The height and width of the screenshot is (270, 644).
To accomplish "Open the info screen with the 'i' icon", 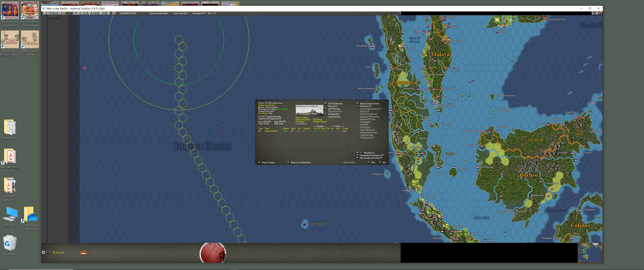I will click(59, 13).
